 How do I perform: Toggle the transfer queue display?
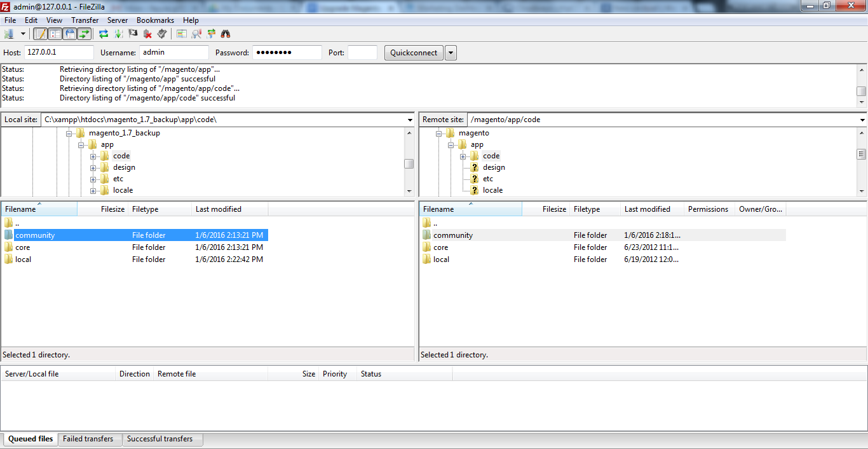click(85, 34)
